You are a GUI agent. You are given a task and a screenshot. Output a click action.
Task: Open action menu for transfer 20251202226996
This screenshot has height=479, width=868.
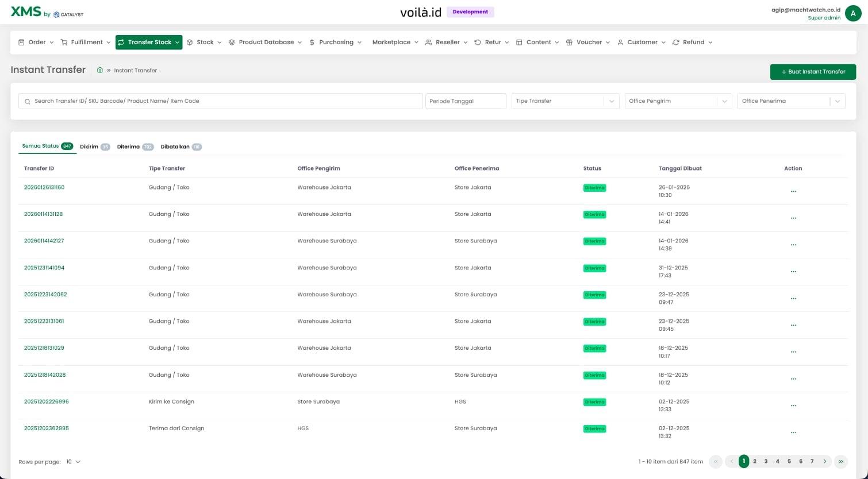tap(793, 405)
